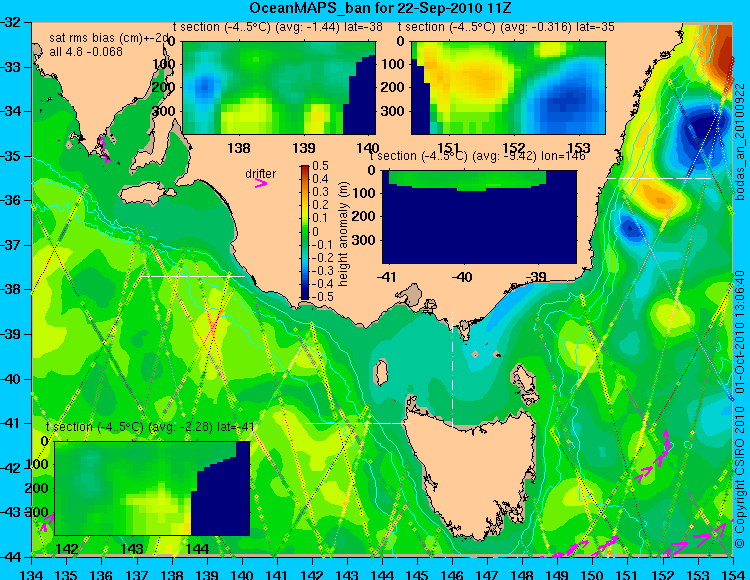750x580 pixels.
Task: Click the title "OceanMAPS_ban for 22-Sep-2010 11Z"
Action: click(x=383, y=8)
